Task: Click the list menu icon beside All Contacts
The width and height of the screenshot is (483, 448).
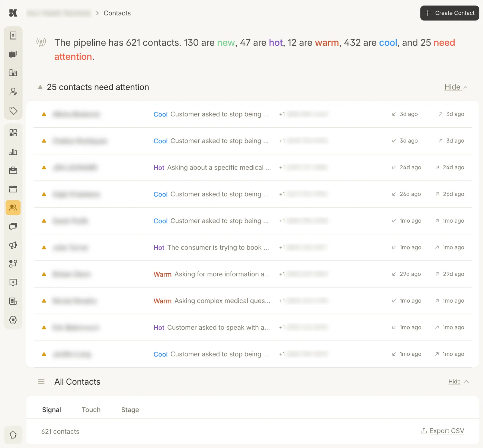Action: coord(41,382)
